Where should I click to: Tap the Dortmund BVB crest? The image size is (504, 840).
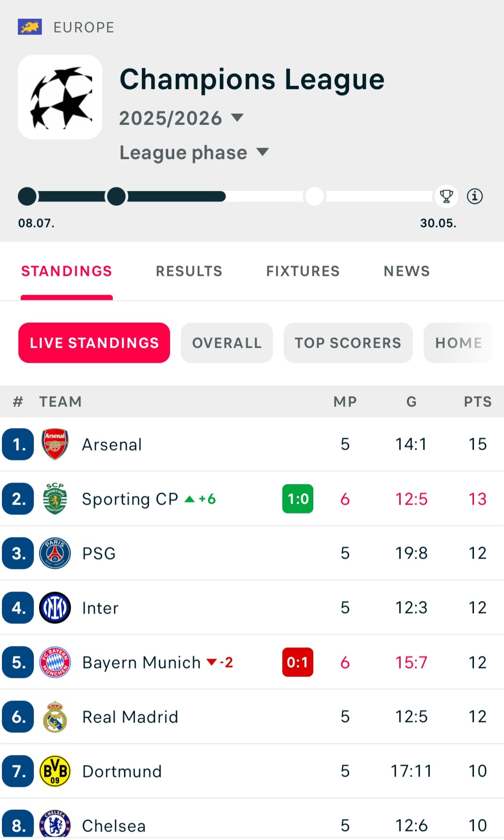click(x=55, y=771)
